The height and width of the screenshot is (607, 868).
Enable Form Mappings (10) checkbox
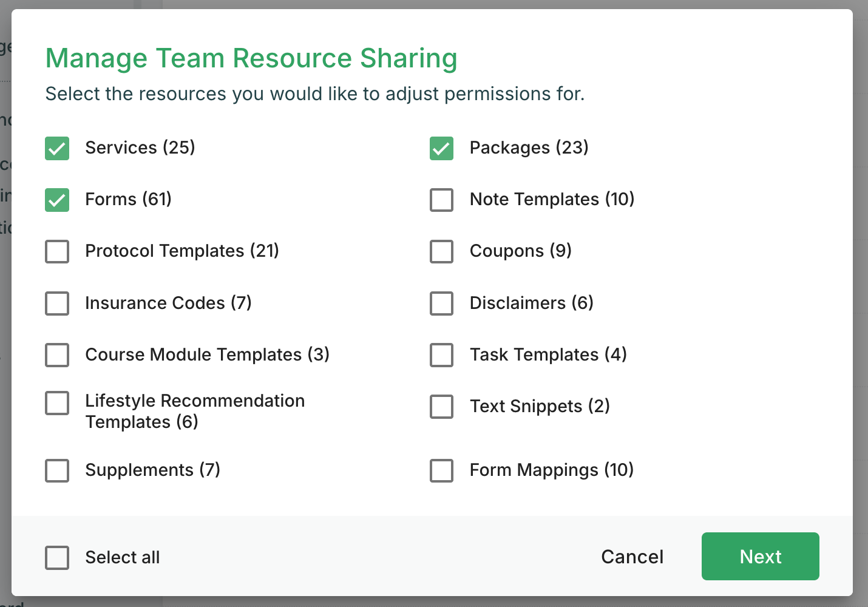click(441, 470)
